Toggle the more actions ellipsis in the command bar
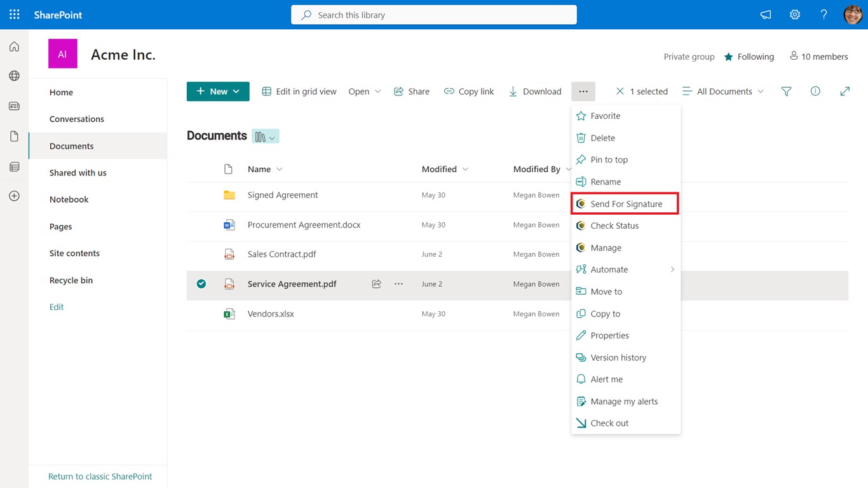The height and width of the screenshot is (488, 868). (x=583, y=91)
